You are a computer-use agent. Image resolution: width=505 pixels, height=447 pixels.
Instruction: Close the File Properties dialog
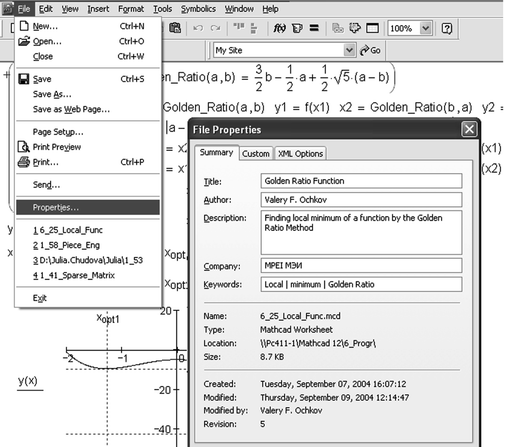tap(469, 129)
